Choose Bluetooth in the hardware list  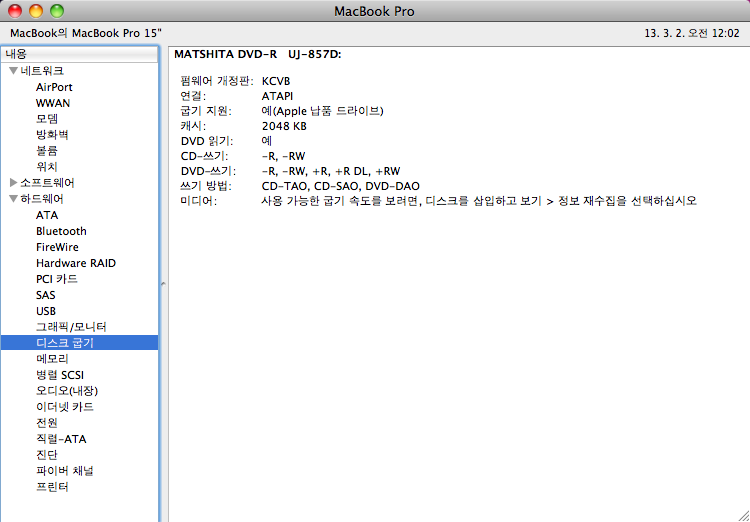[61, 231]
